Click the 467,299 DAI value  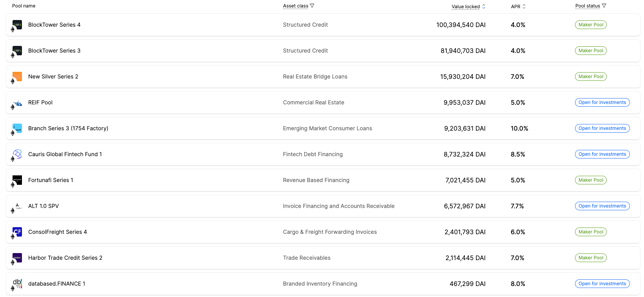pos(468,284)
